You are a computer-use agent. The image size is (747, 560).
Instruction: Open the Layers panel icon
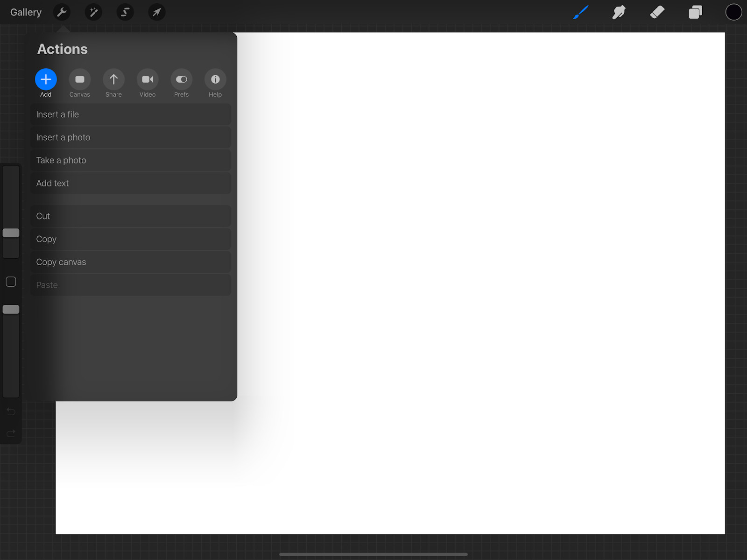point(695,12)
